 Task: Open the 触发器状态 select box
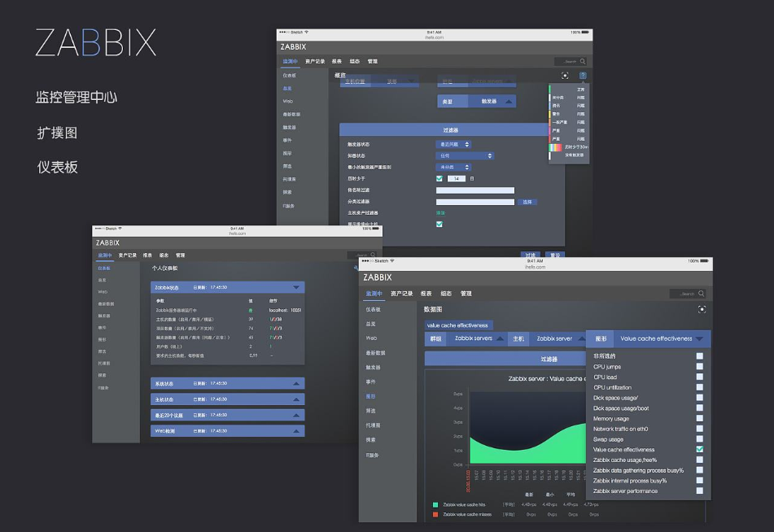(453, 144)
